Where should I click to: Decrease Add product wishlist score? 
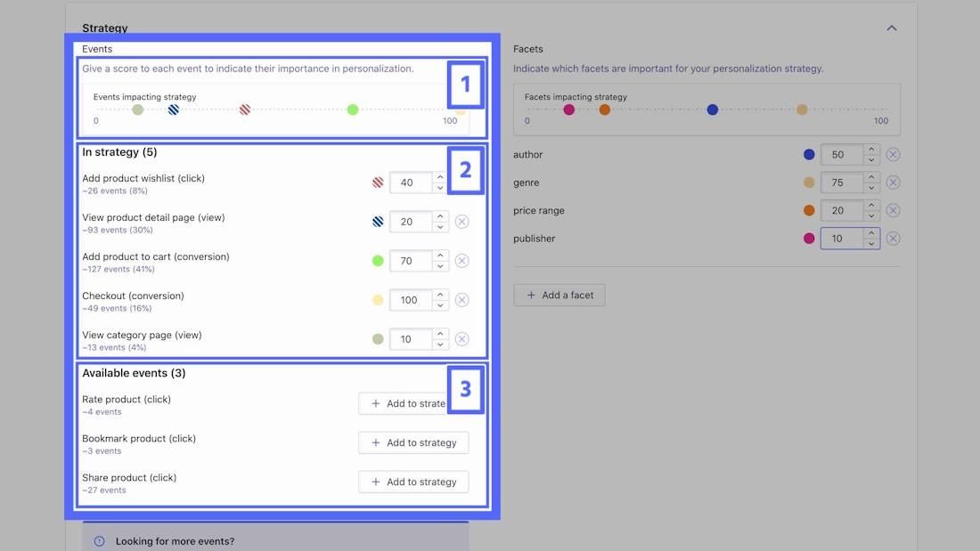pos(440,188)
